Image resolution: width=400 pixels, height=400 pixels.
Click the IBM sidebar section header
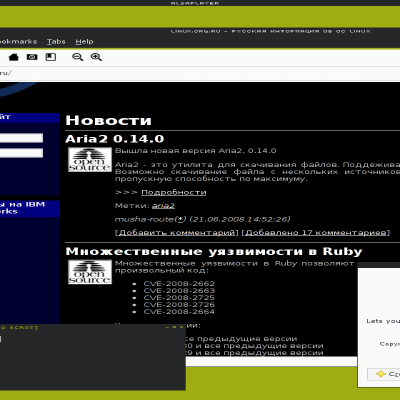pyautogui.click(x=30, y=208)
